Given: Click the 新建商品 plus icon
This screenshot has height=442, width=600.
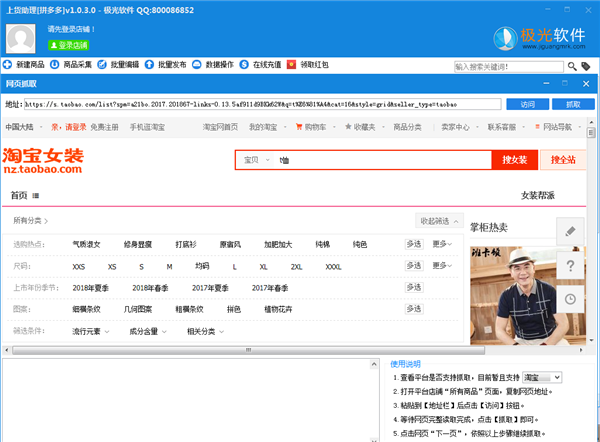Looking at the screenshot, I should 8,65.
